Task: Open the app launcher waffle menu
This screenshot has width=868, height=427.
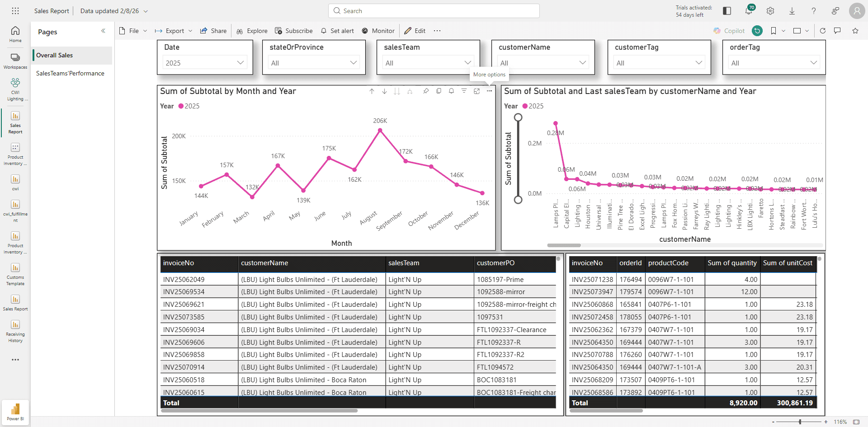Action: [15, 11]
